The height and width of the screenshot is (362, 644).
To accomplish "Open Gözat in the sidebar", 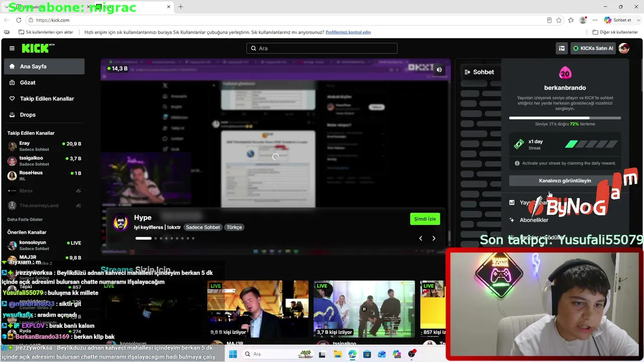I will coord(44,82).
